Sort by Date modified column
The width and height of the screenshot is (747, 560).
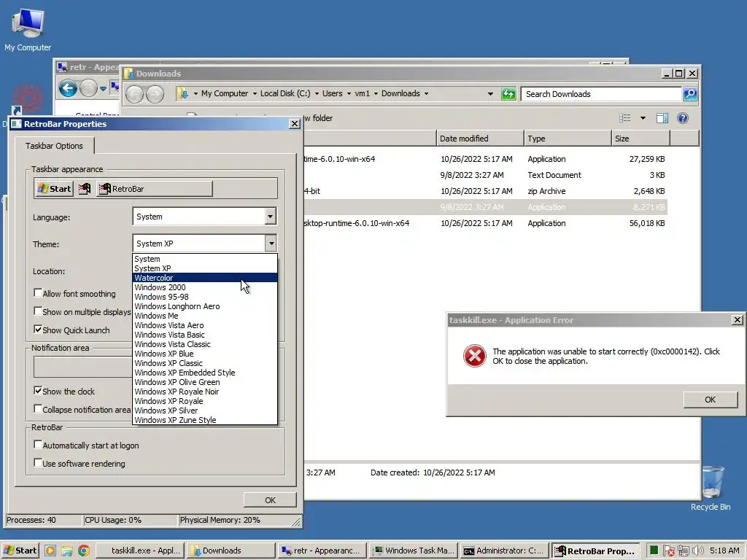coord(480,139)
